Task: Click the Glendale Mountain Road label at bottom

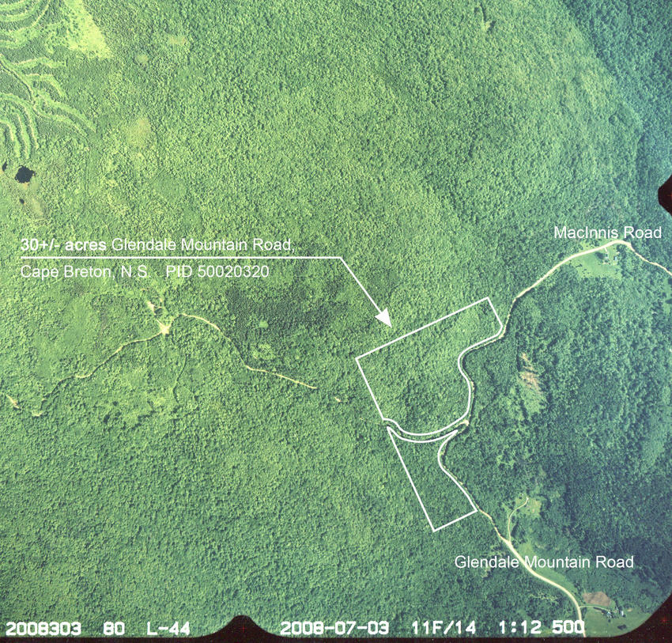Action: point(544,562)
